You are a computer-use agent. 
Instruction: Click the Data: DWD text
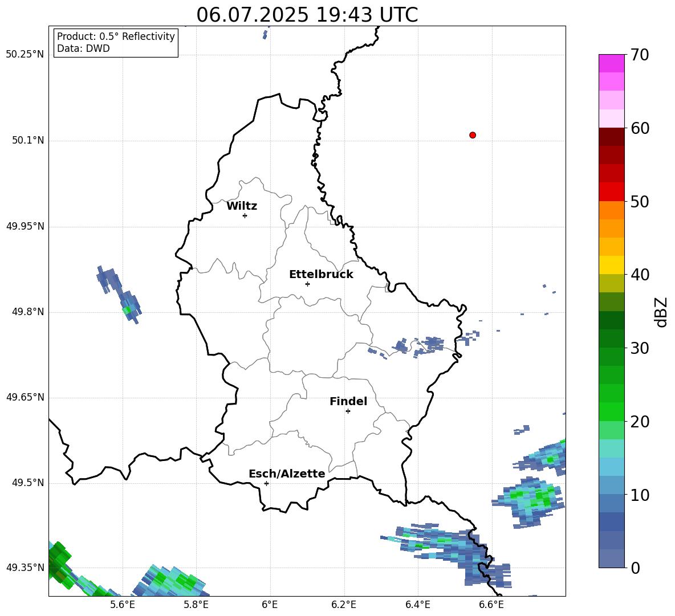click(x=83, y=48)
